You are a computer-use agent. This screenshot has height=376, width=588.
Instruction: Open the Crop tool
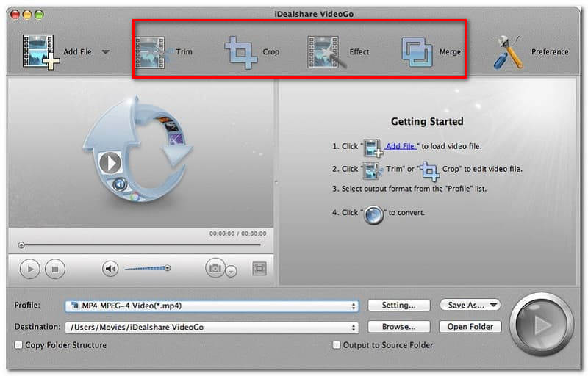251,52
